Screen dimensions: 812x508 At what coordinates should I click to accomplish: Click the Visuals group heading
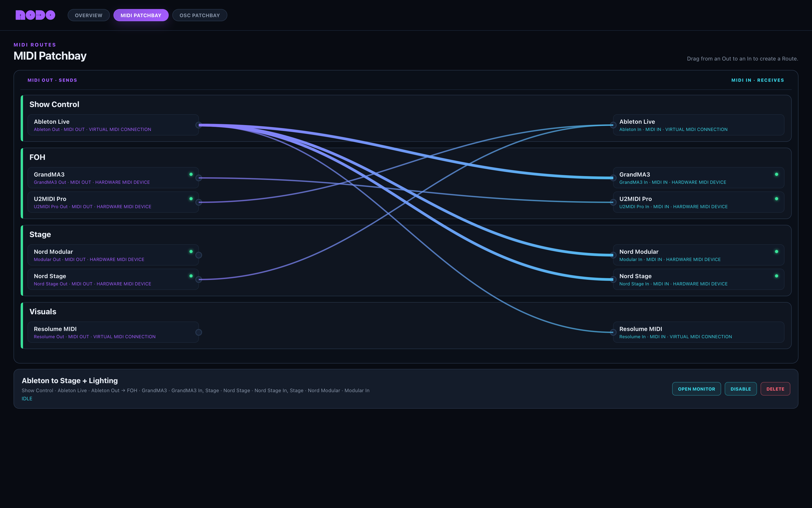tap(43, 312)
